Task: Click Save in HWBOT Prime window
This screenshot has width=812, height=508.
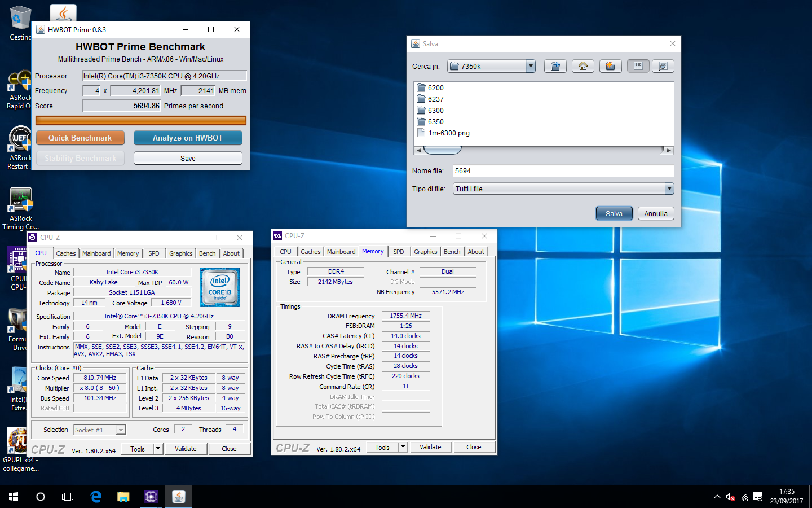Action: (x=188, y=159)
